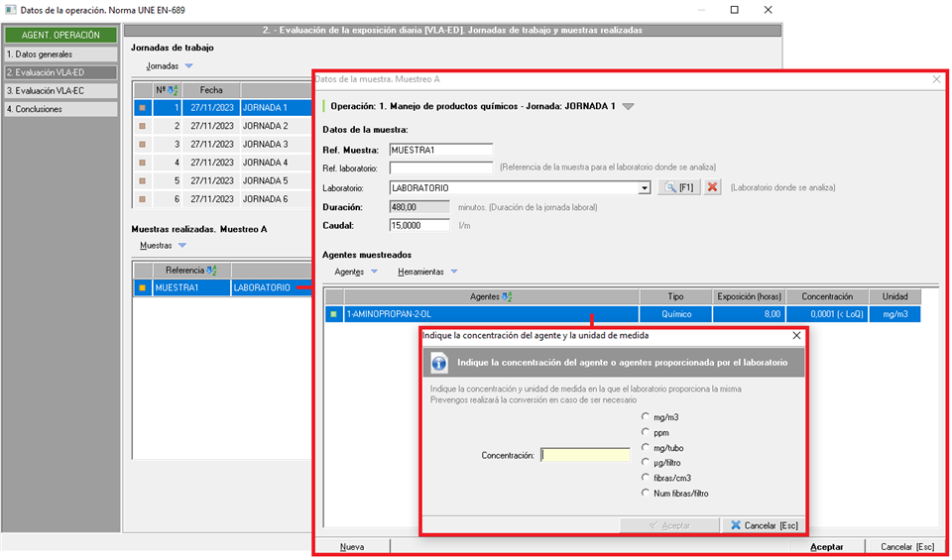Image resolution: width=952 pixels, height=560 pixels.
Task: Open the Laboratorio combo box dropdown
Action: coord(645,188)
